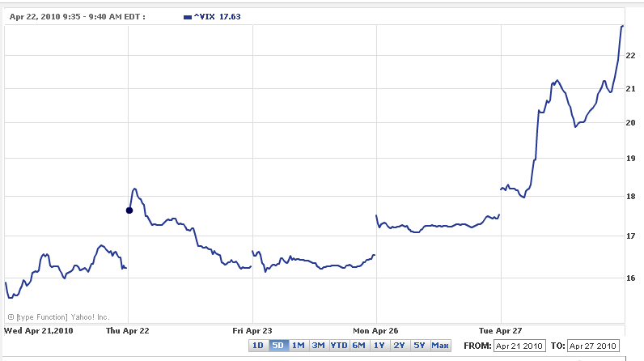The height and width of the screenshot is (361, 644).
Task: Click the Wed Apr 21,2010 axis label
Action: (x=39, y=330)
